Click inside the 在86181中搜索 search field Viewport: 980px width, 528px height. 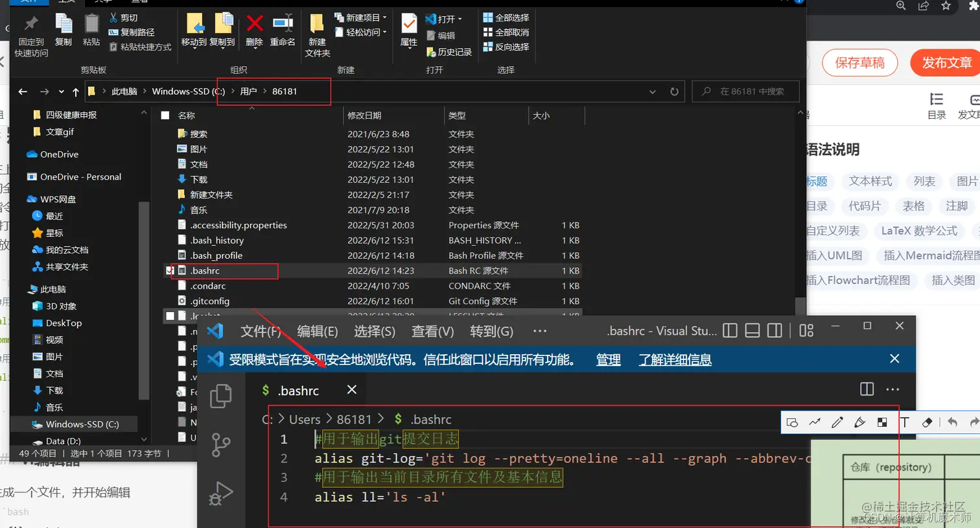(x=752, y=91)
